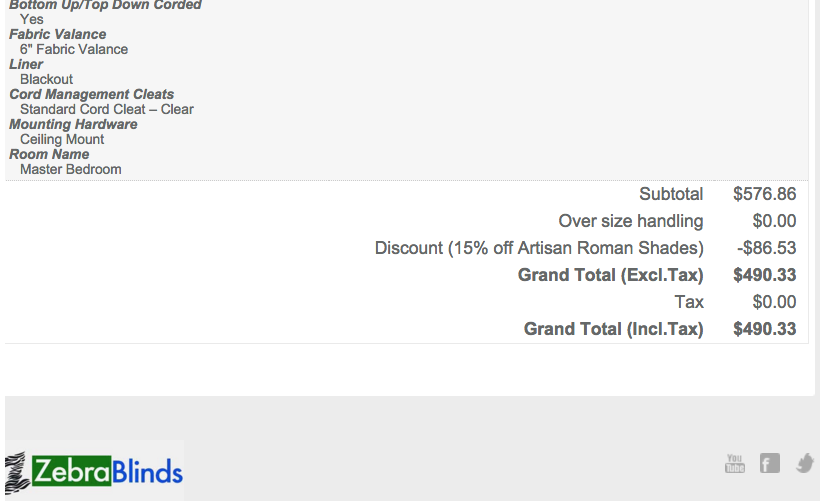Click the Facebook icon in footer
Screen dimensions: 820x501
pyautogui.click(x=769, y=463)
